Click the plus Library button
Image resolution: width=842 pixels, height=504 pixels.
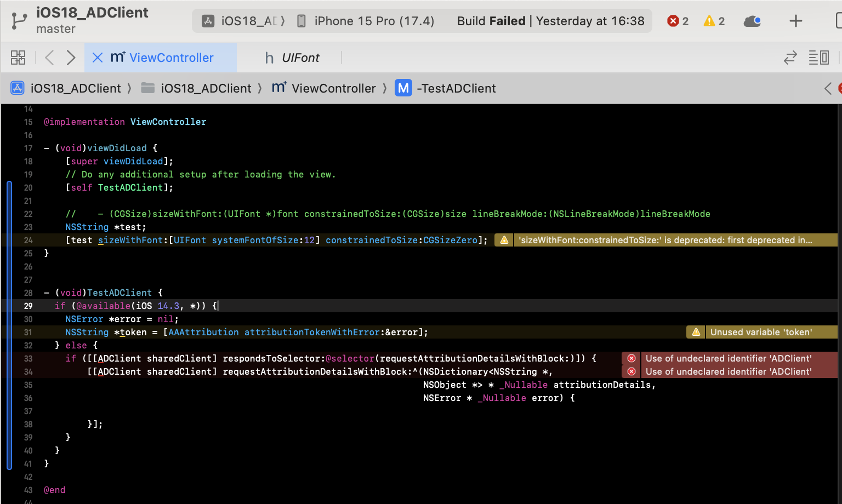click(795, 21)
